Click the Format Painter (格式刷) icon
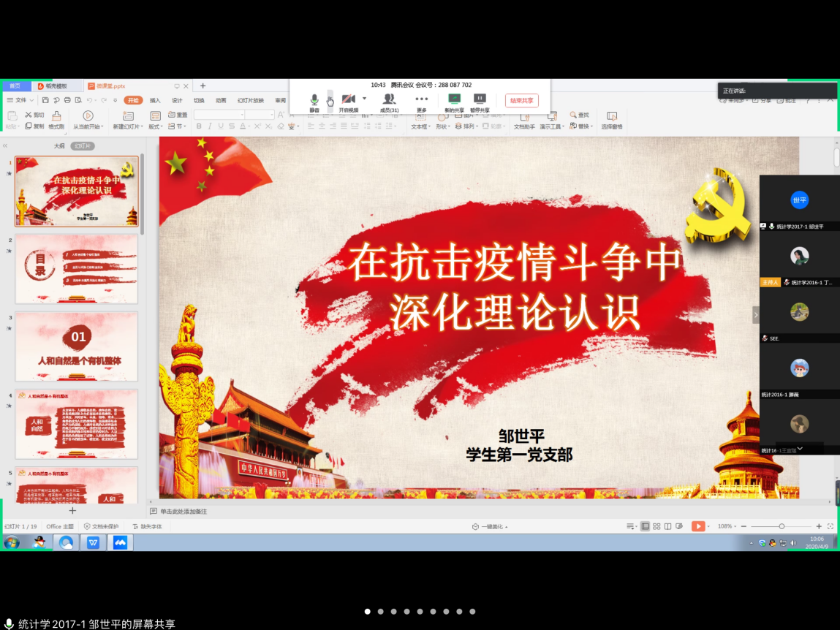Screen dimensions: 840x630 point(56,120)
